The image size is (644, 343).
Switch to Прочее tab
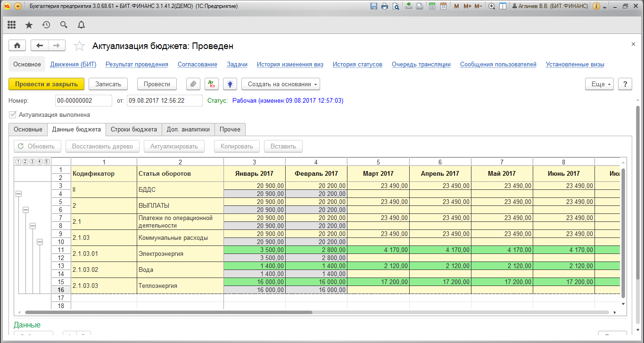pos(230,129)
